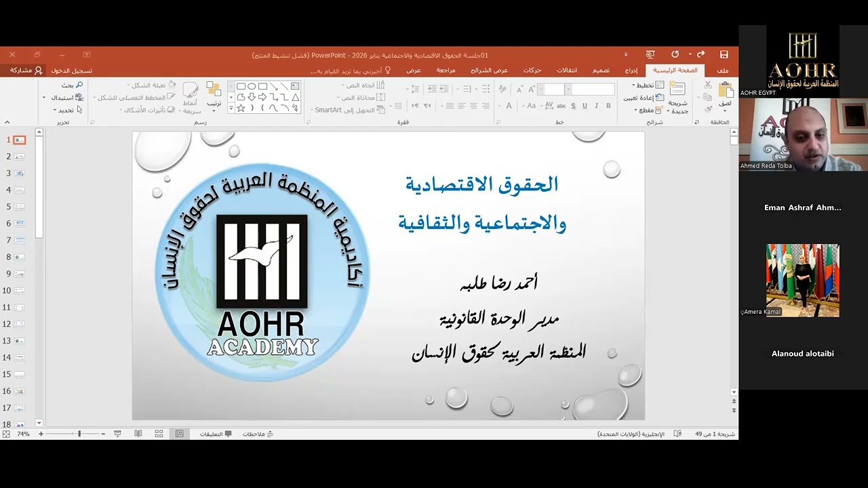Click the Tell Me search field

(x=349, y=70)
